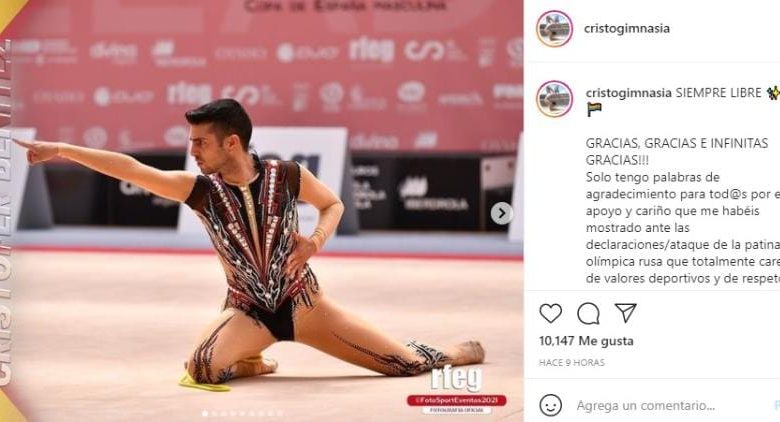Focus the 'Agrega un comentario...' field
The width and height of the screenshot is (780, 422).
pyautogui.click(x=646, y=406)
